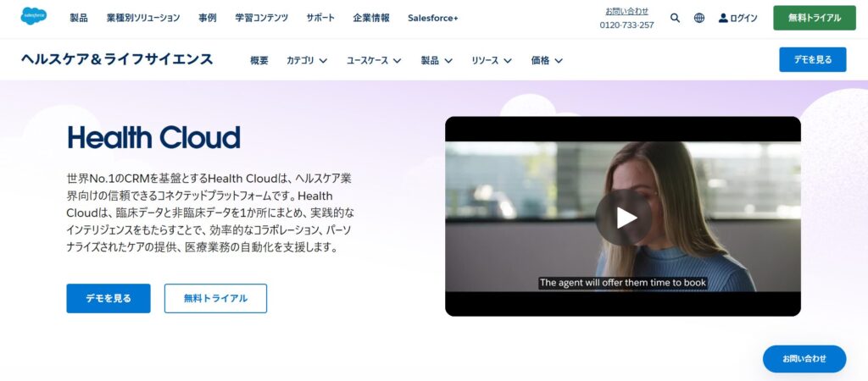Screen dimensions: 868x381
Task: Open the 事例 menu
Action: point(208,18)
